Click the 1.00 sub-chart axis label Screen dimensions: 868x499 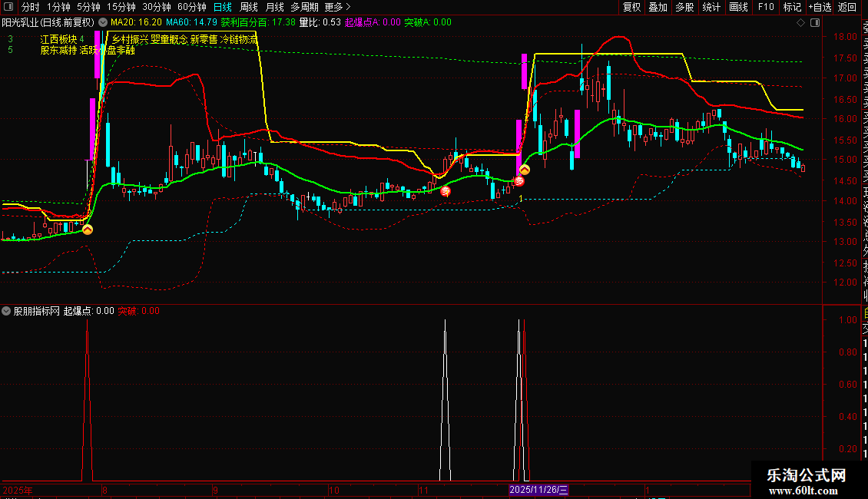[848, 320]
